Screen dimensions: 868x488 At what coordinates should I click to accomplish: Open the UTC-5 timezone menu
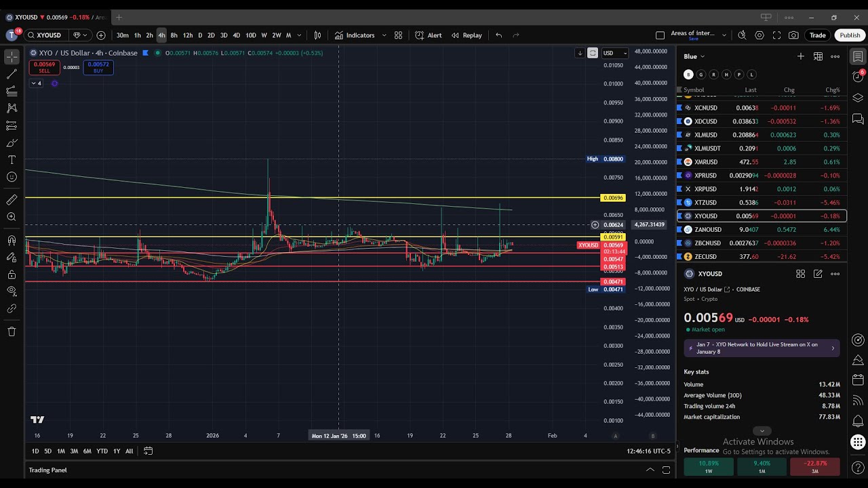click(x=649, y=451)
